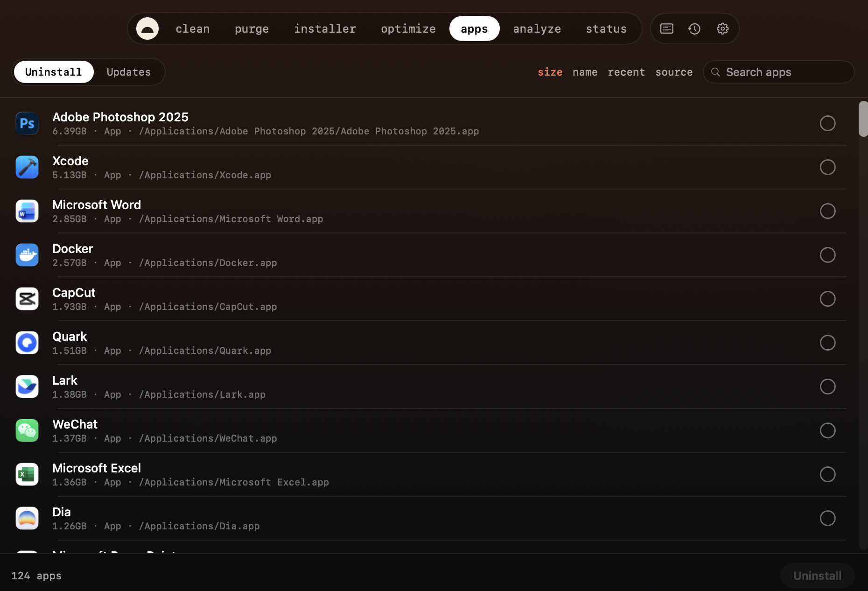This screenshot has height=591, width=868.
Task: Switch to the installer tab
Action: pos(325,28)
